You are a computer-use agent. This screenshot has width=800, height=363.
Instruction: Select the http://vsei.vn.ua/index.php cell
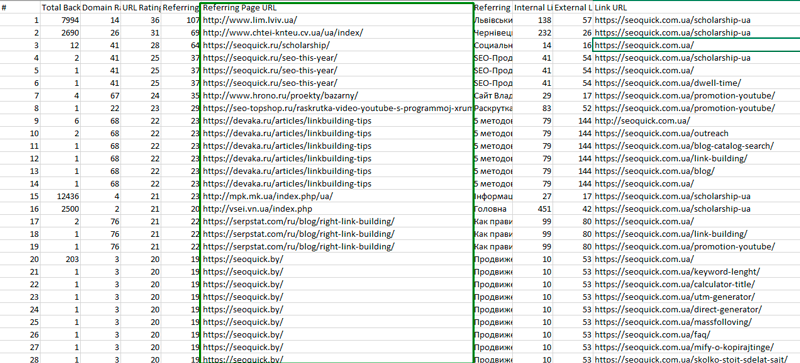coord(336,209)
